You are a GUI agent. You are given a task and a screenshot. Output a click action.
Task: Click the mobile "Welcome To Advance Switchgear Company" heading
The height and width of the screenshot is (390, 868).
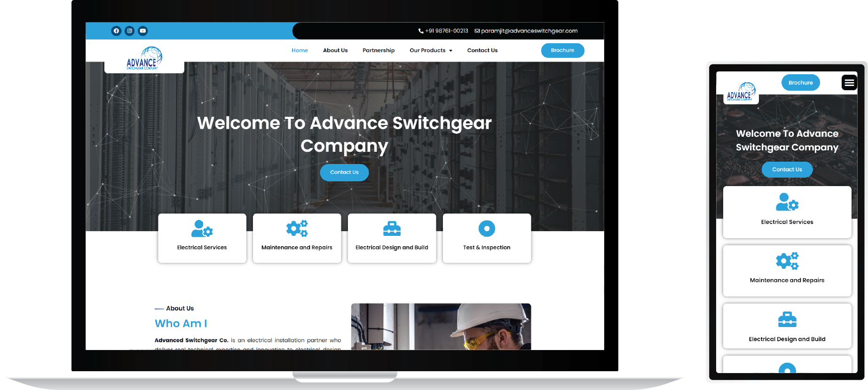[787, 140]
